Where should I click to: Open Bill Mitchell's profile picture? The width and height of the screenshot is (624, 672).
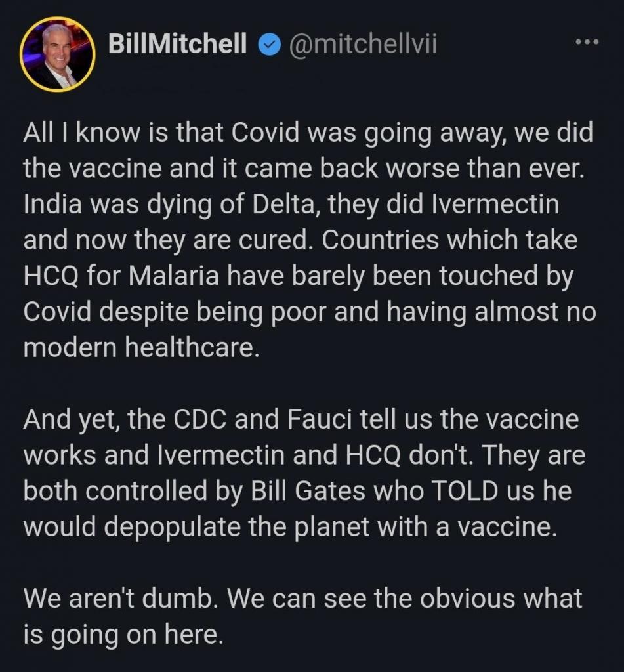pos(57,54)
